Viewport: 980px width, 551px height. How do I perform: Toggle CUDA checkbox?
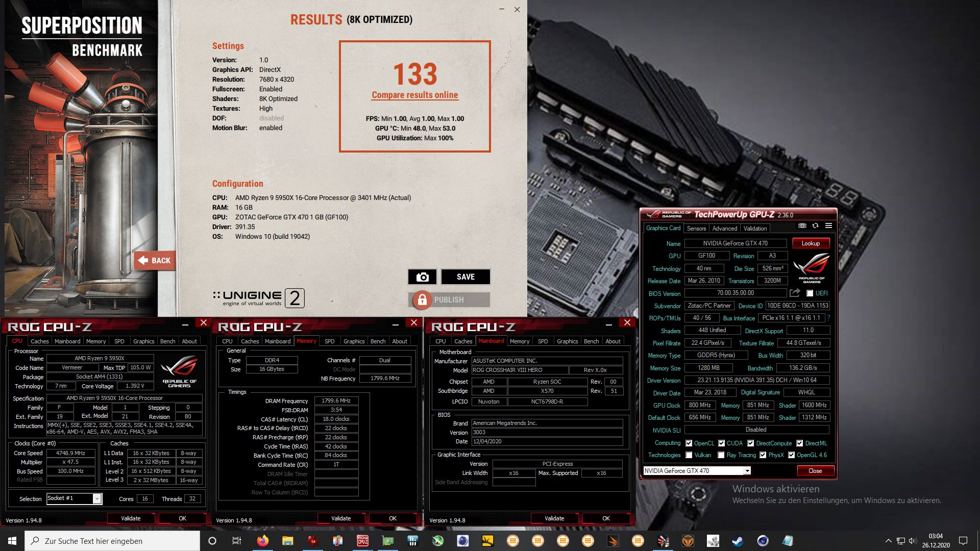pos(721,443)
